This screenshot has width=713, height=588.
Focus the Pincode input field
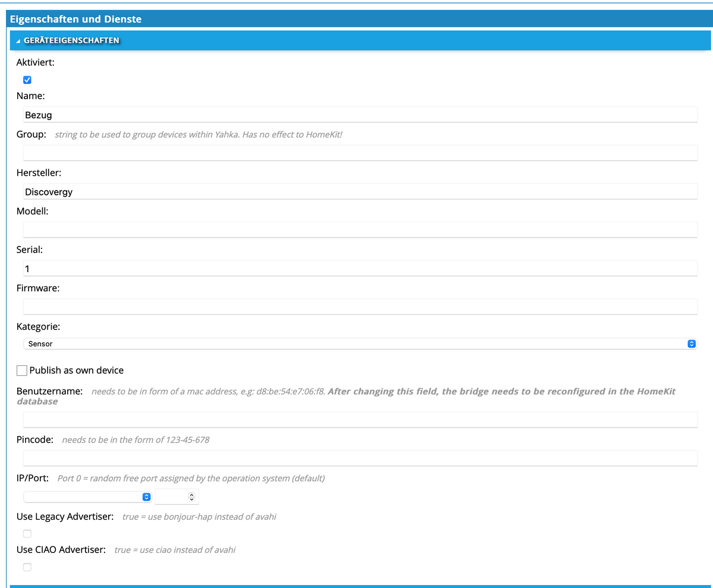(360, 458)
